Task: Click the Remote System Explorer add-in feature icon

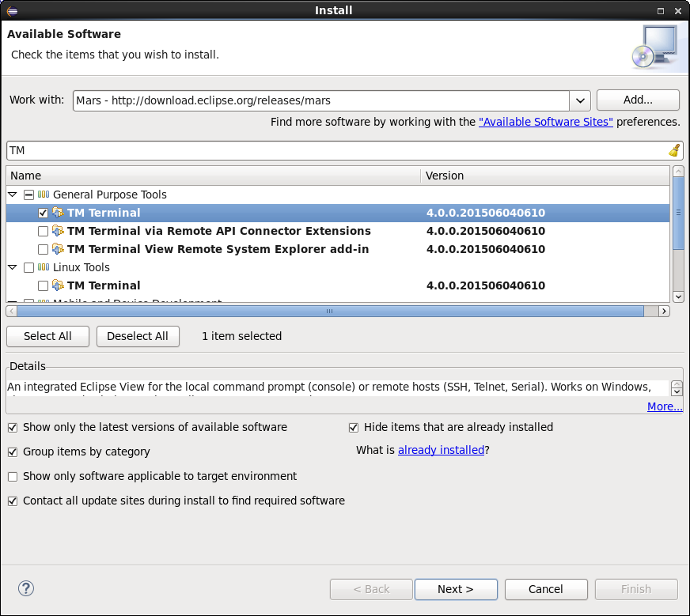Action: coord(58,249)
